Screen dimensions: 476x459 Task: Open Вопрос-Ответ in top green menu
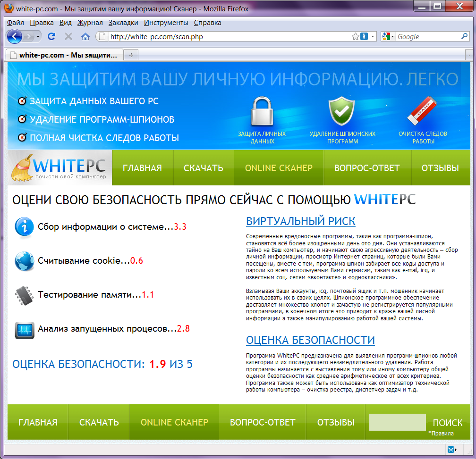coord(367,168)
